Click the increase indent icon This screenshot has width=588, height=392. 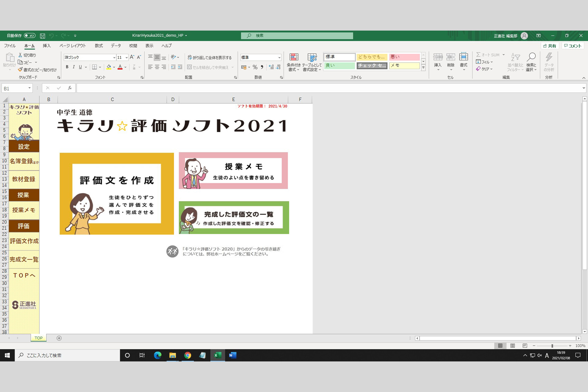(180, 67)
